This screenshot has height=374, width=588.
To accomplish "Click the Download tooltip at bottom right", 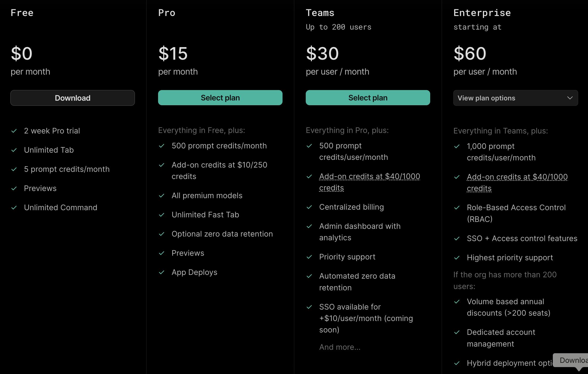I will coord(573,360).
